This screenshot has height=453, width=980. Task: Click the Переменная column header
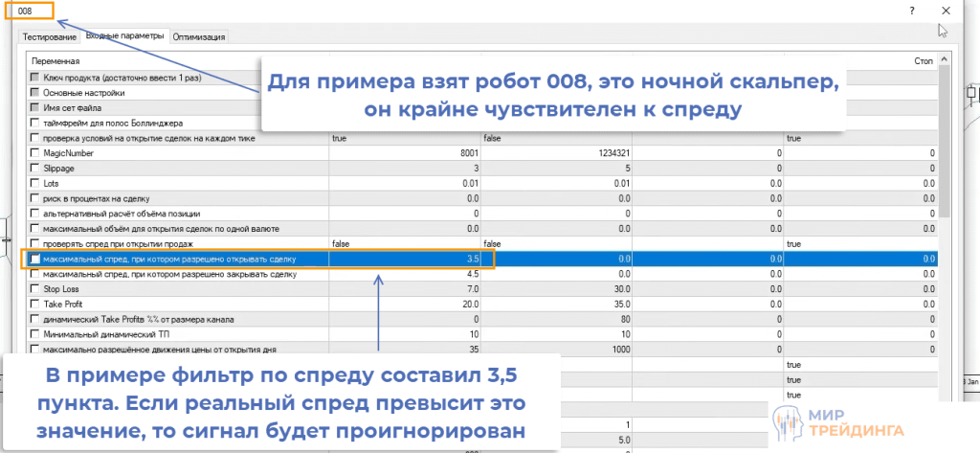tap(172, 60)
